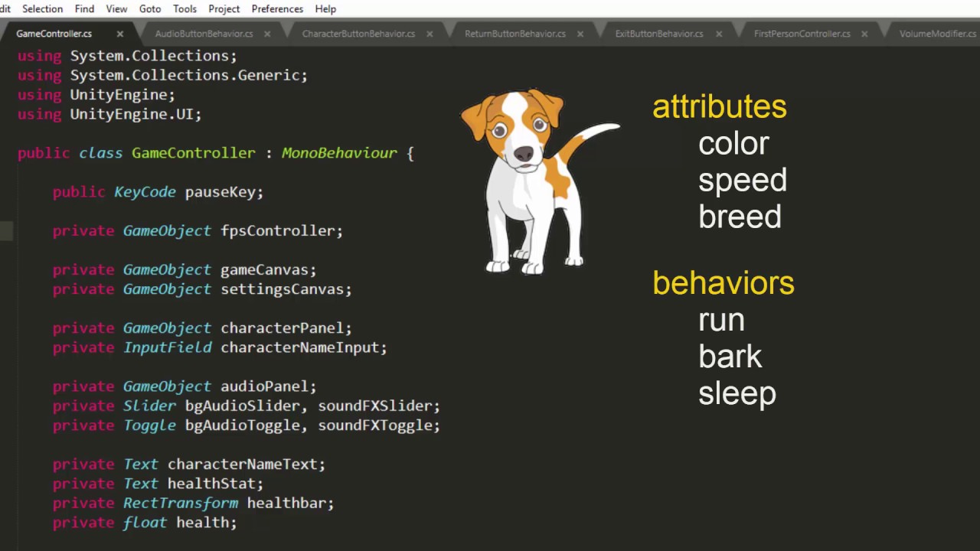980x551 pixels.
Task: Open the Preferences menu
Action: pos(277,8)
